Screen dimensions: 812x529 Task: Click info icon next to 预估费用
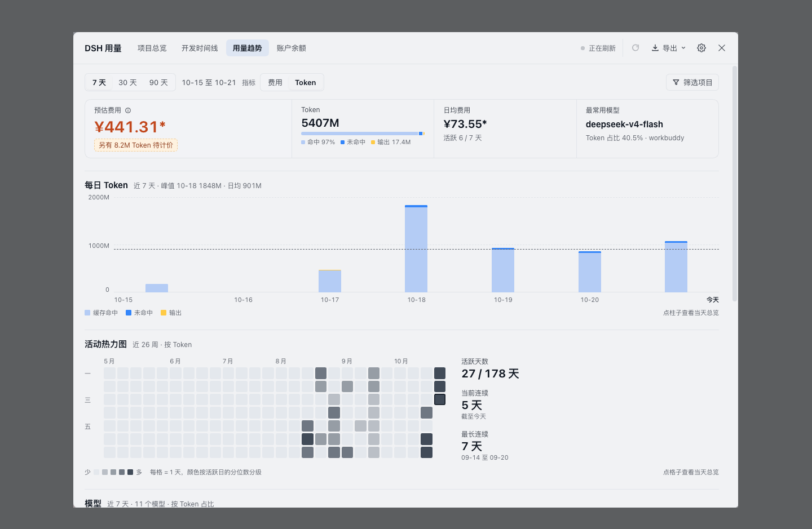tap(128, 110)
